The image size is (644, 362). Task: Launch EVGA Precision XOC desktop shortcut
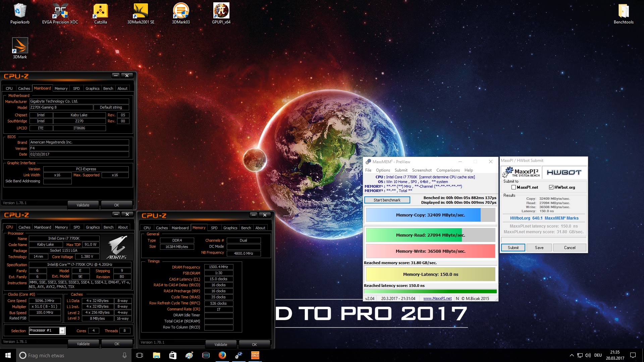tap(60, 13)
